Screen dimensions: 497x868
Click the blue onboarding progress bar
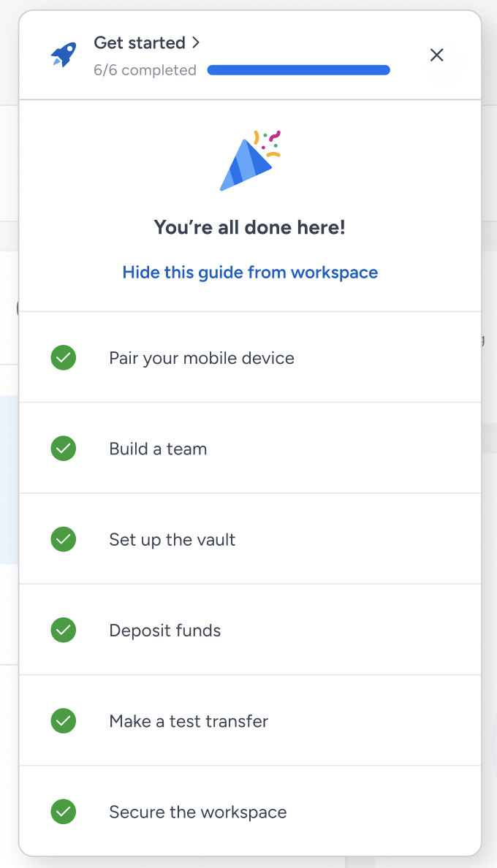coord(298,70)
